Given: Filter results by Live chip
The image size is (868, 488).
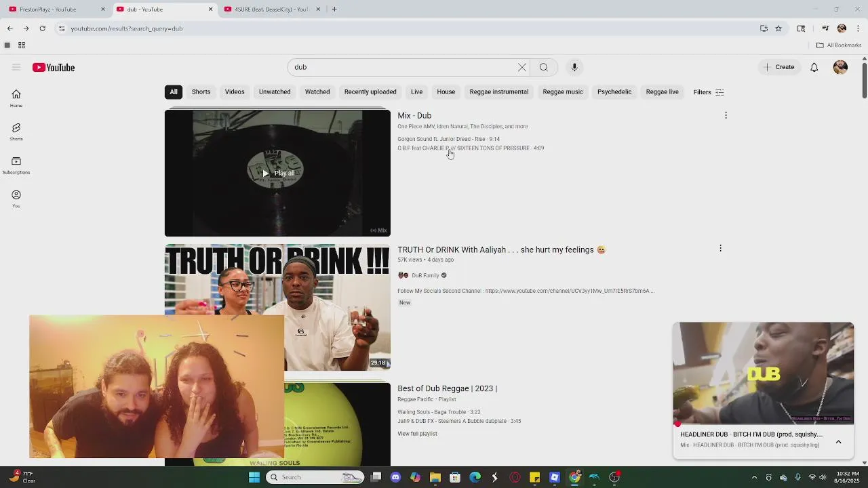Looking at the screenshot, I should point(416,91).
